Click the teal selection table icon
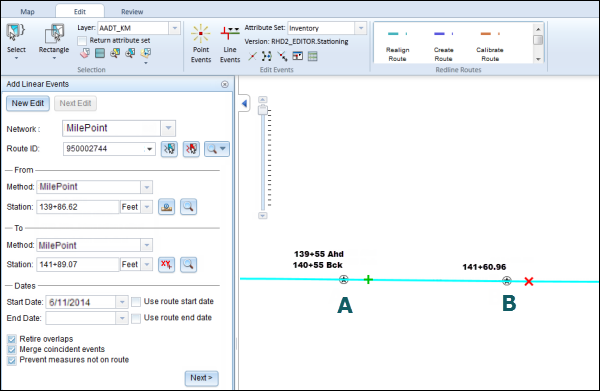 pos(100,53)
